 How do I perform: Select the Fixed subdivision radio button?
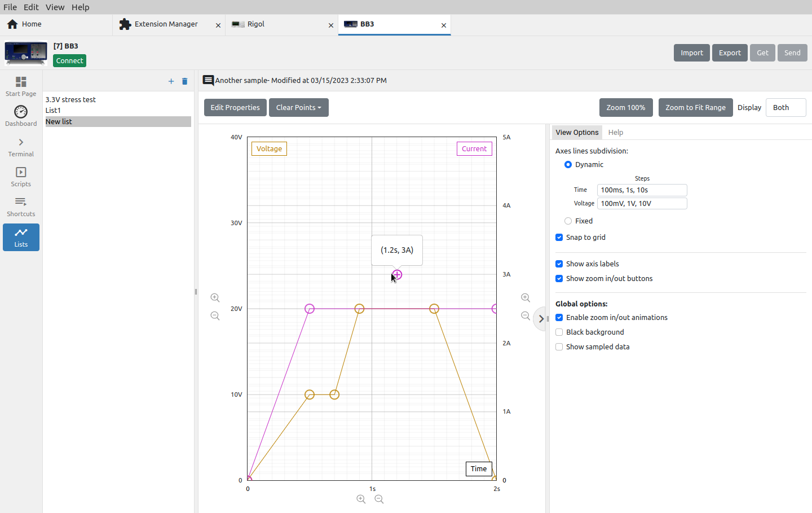568,221
